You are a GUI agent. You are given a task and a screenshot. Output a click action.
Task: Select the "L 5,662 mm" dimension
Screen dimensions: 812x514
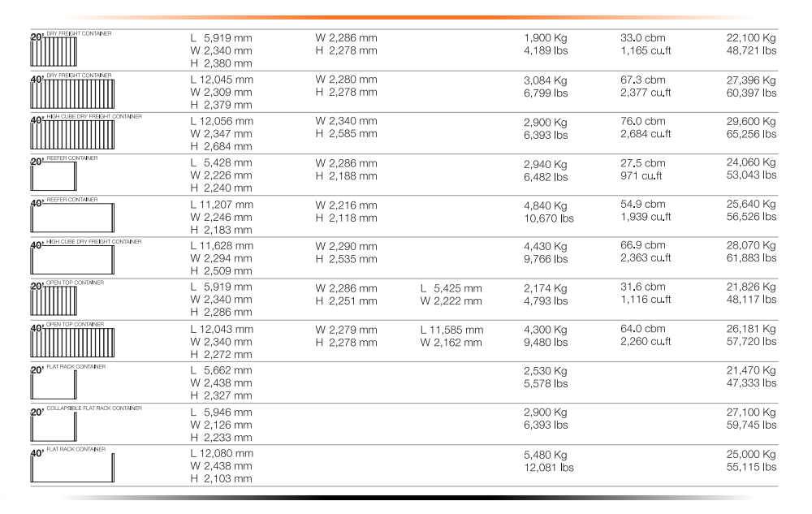[x=221, y=370]
